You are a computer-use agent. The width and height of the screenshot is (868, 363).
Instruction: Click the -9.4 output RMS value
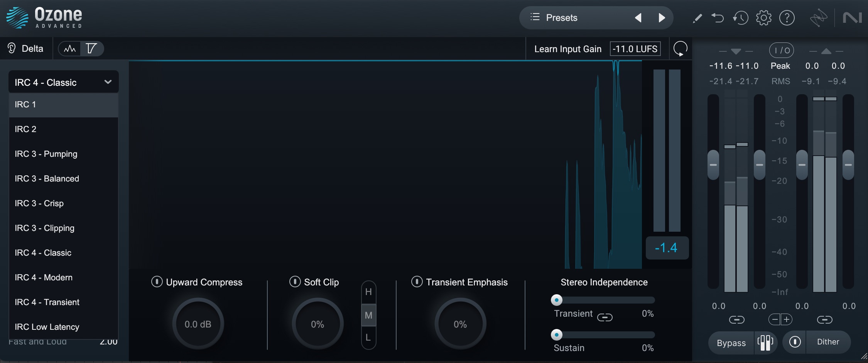point(837,81)
